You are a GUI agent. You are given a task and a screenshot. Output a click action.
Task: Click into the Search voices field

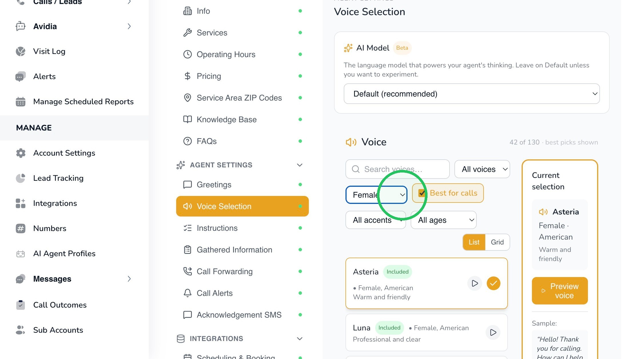click(397, 169)
